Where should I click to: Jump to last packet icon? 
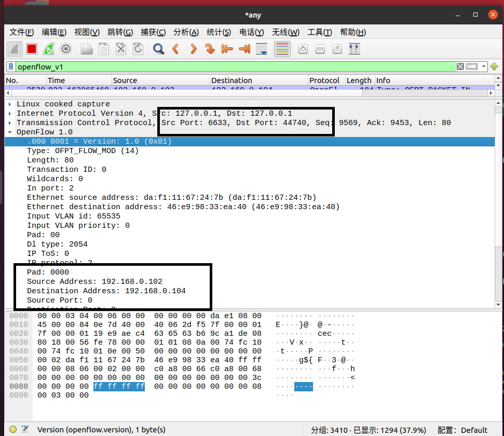point(244,49)
